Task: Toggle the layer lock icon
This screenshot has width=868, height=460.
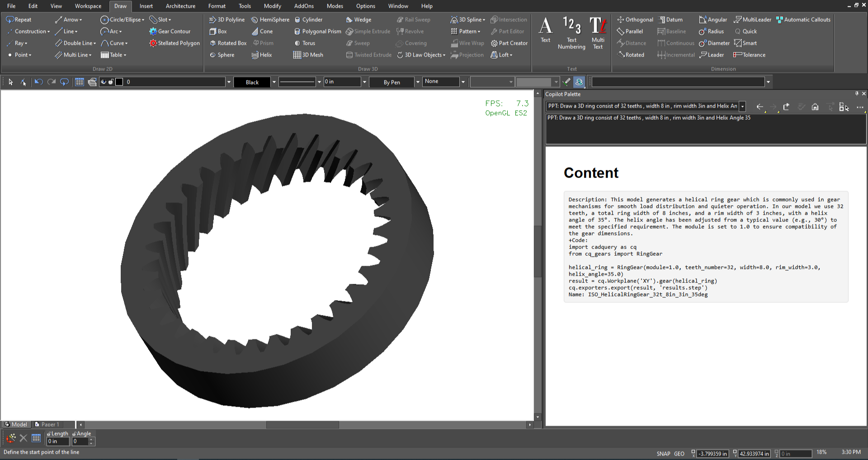Action: click(111, 82)
